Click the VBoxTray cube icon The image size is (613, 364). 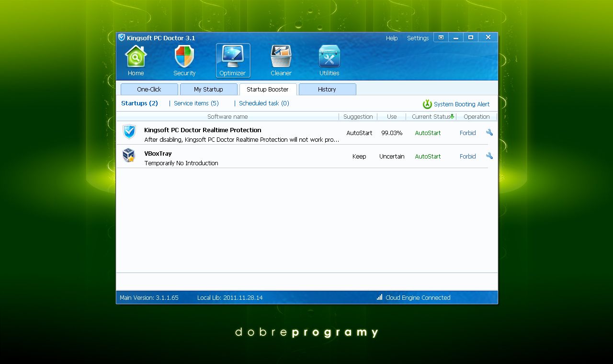click(129, 155)
